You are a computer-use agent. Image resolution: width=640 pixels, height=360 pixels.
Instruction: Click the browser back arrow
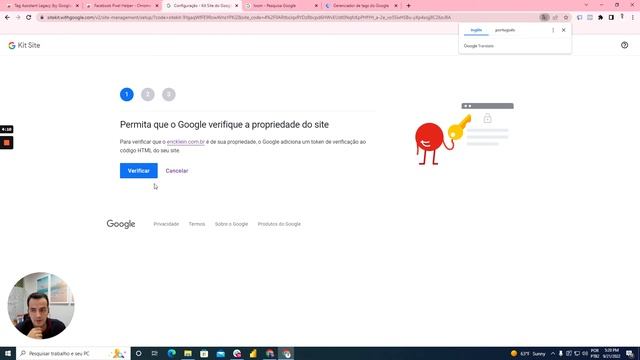point(7,18)
